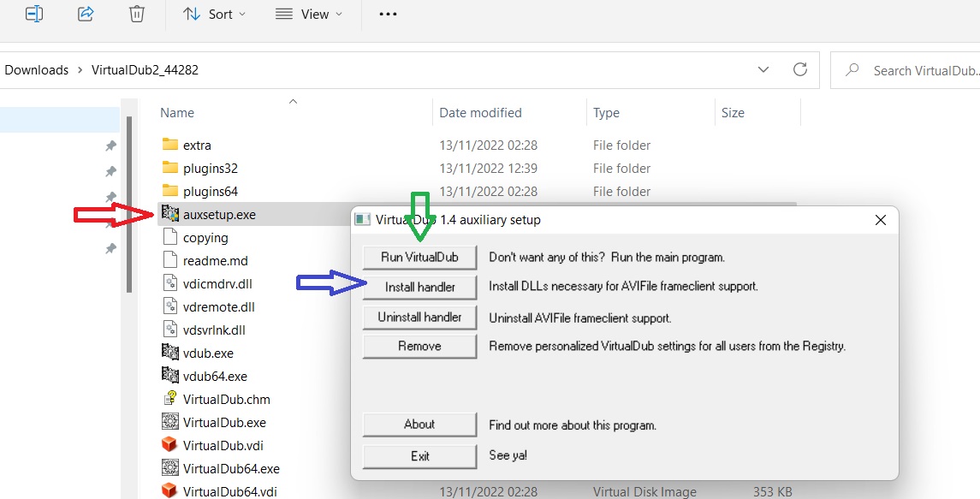Click the About button
Screen dimensions: 980x499
coord(419,425)
